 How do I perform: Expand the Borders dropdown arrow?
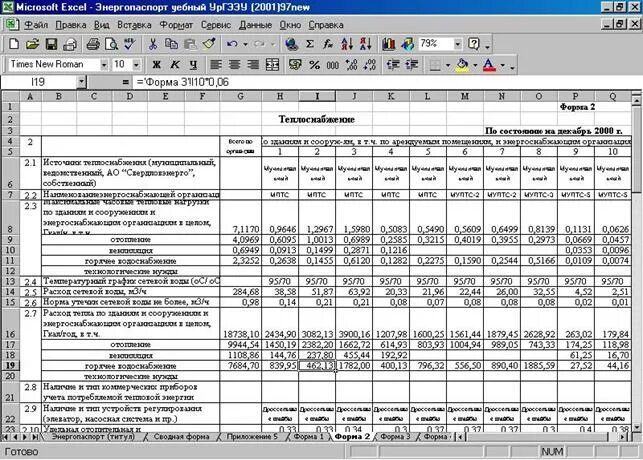coord(448,65)
